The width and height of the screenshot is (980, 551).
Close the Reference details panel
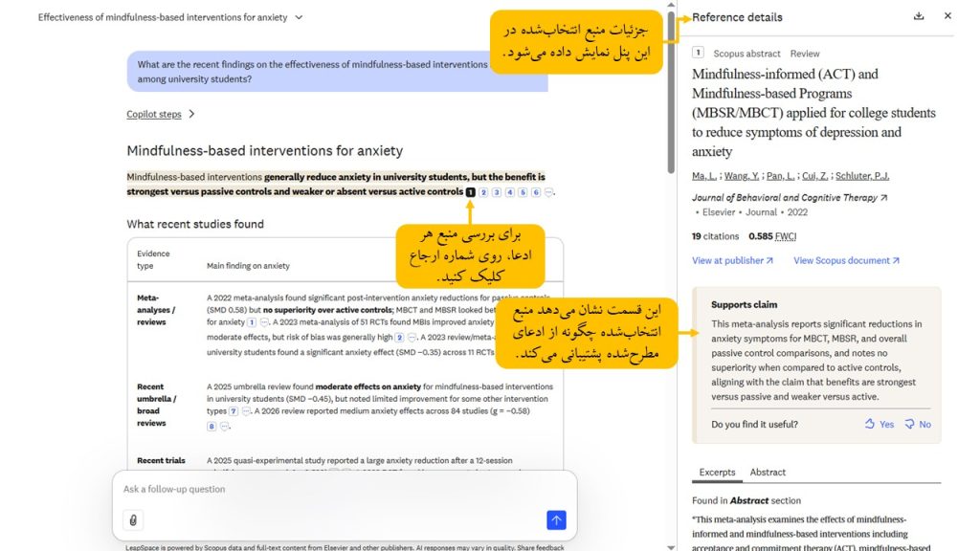point(947,15)
